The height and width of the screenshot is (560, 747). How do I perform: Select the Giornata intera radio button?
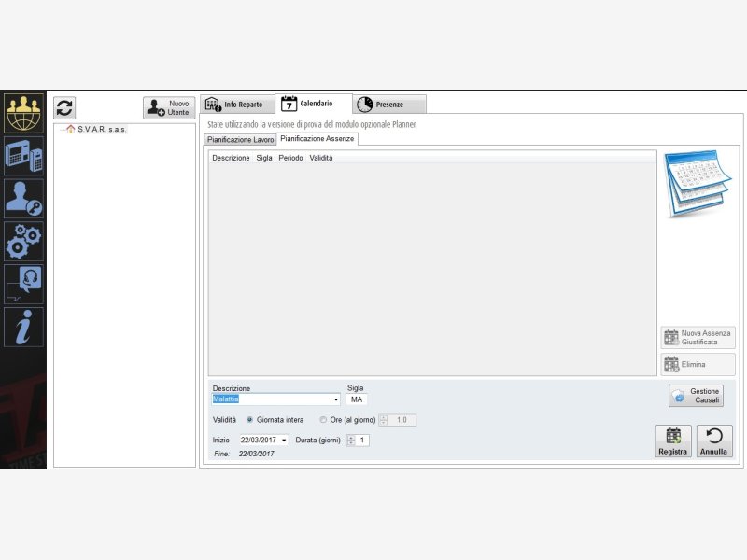pos(249,420)
